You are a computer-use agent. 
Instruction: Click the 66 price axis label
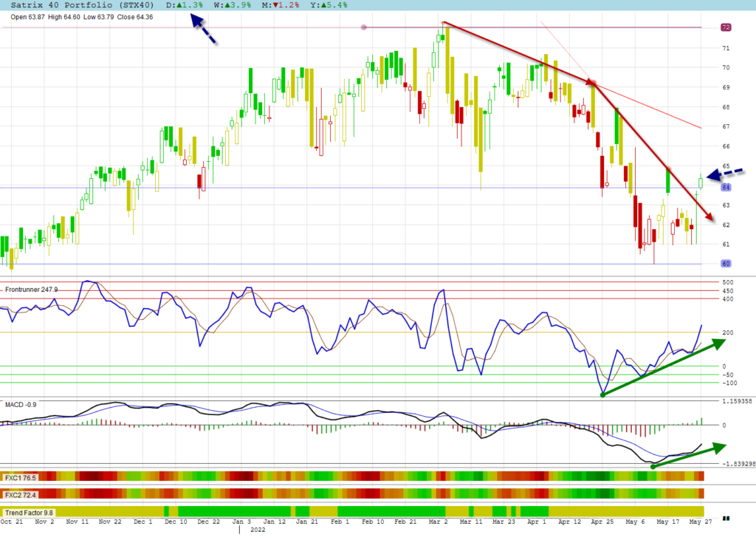coord(726,146)
